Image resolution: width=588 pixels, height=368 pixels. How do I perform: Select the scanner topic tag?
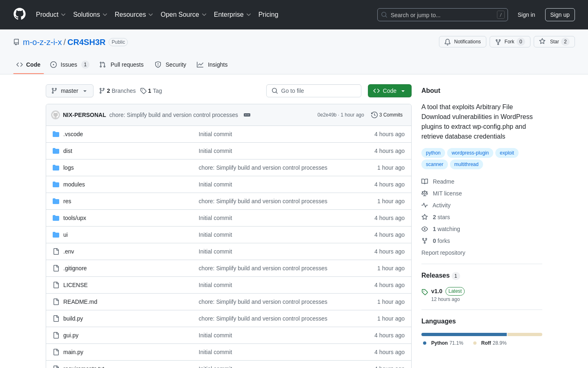(434, 164)
